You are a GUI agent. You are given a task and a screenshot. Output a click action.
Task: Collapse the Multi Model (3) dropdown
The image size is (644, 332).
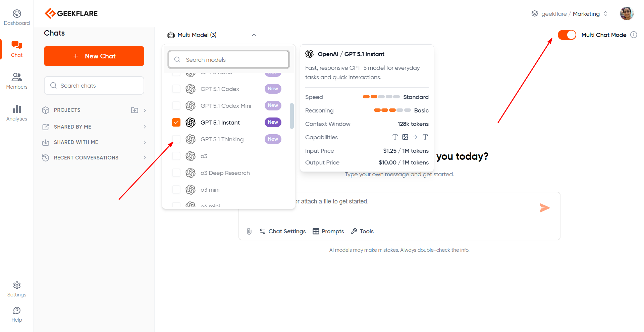point(254,35)
